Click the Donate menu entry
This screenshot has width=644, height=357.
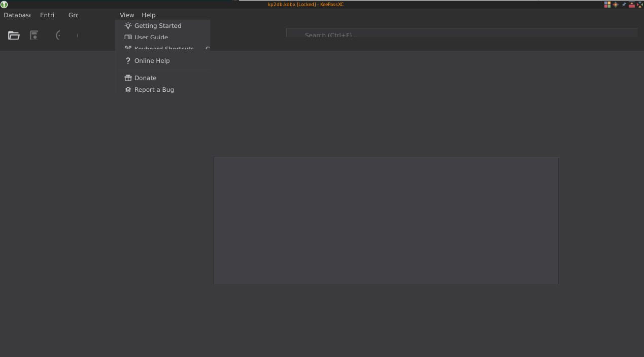pyautogui.click(x=163, y=78)
